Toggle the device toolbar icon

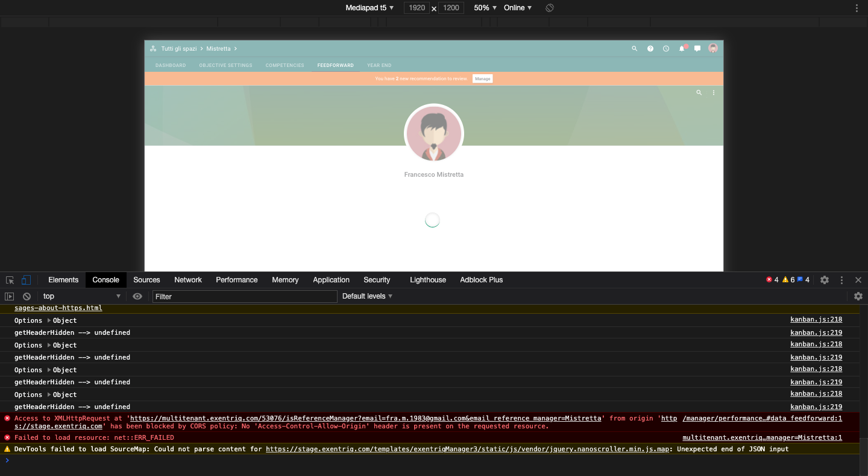coord(26,280)
